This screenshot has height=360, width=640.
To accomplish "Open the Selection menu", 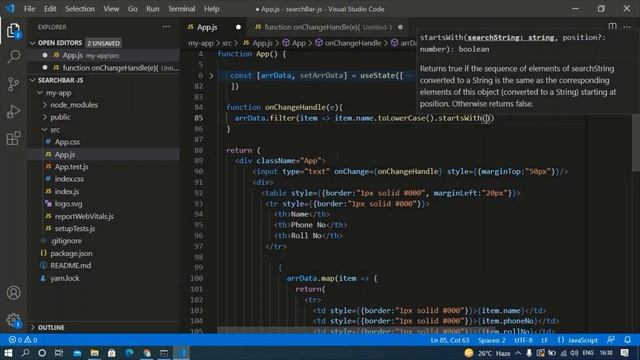I will 80,9.
